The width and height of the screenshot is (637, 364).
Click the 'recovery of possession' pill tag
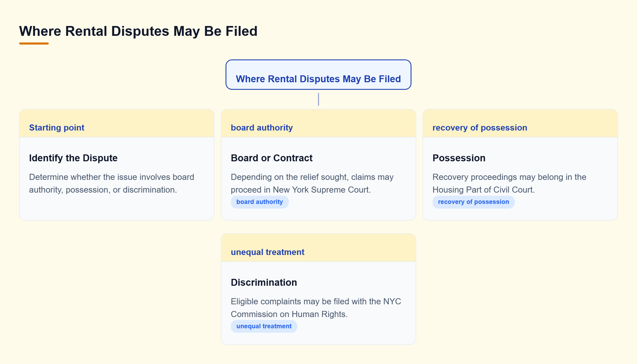(474, 202)
